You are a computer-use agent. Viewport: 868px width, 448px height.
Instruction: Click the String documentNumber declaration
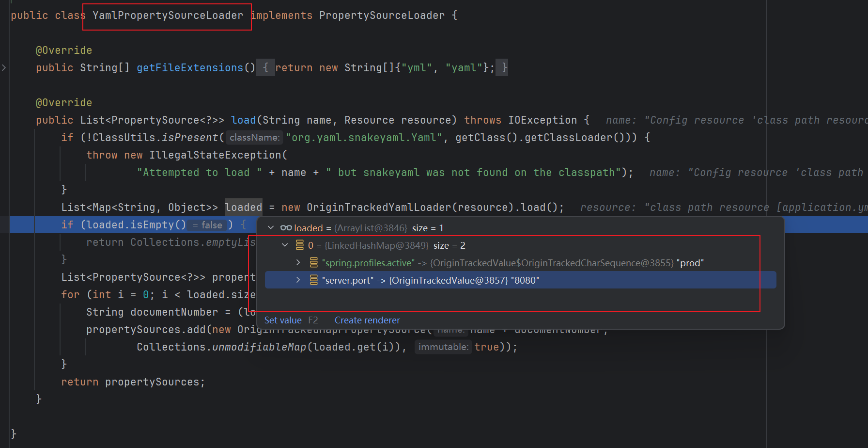[x=152, y=312]
